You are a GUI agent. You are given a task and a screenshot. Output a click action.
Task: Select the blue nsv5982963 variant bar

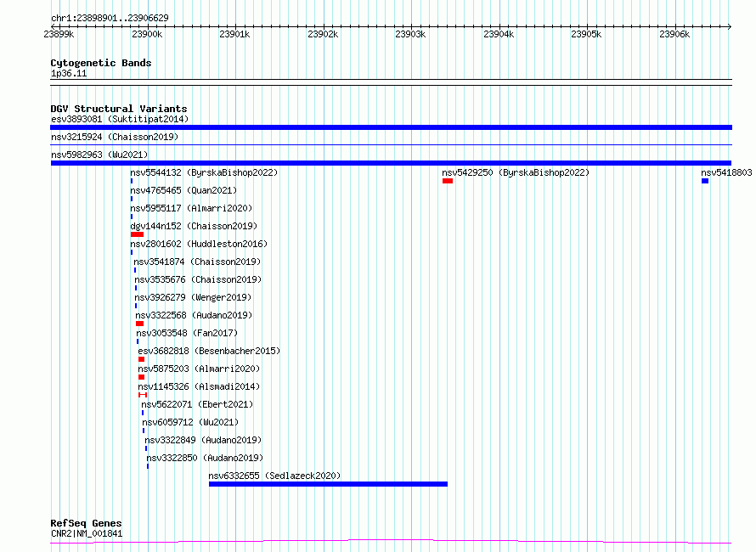[391, 163]
